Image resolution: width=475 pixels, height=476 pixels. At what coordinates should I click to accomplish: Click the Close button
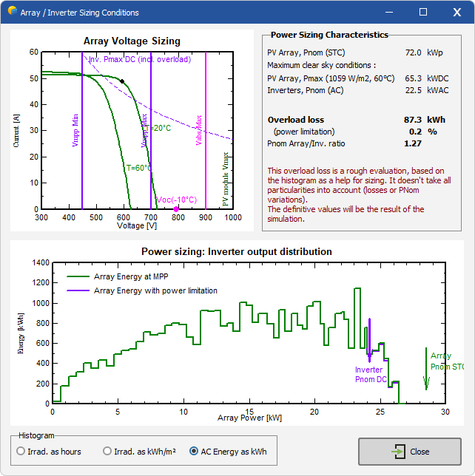click(x=410, y=452)
